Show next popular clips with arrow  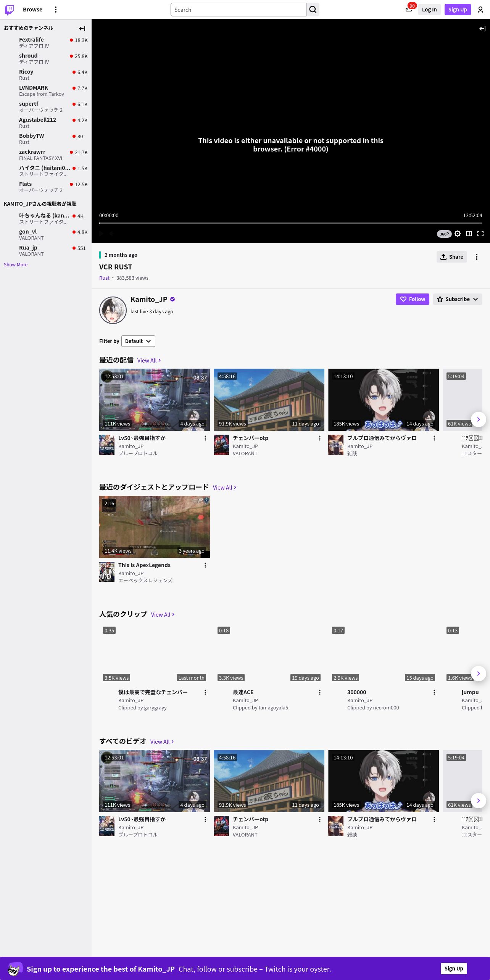479,674
